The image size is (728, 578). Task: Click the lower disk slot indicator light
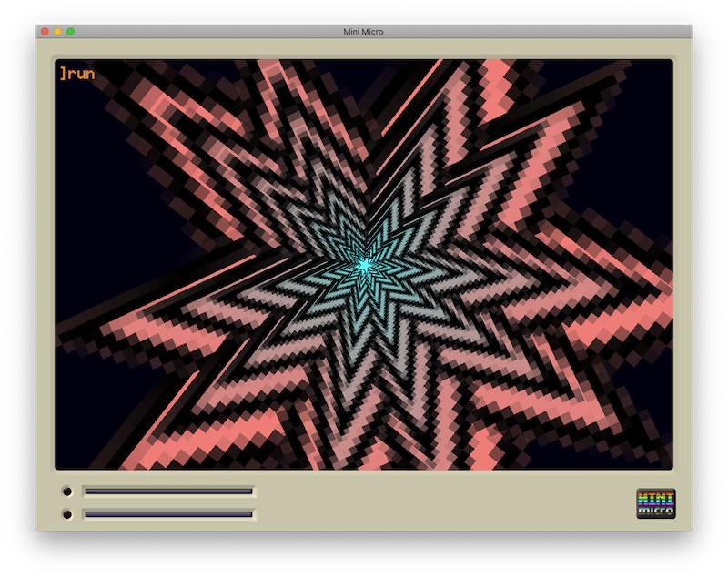click(67, 514)
